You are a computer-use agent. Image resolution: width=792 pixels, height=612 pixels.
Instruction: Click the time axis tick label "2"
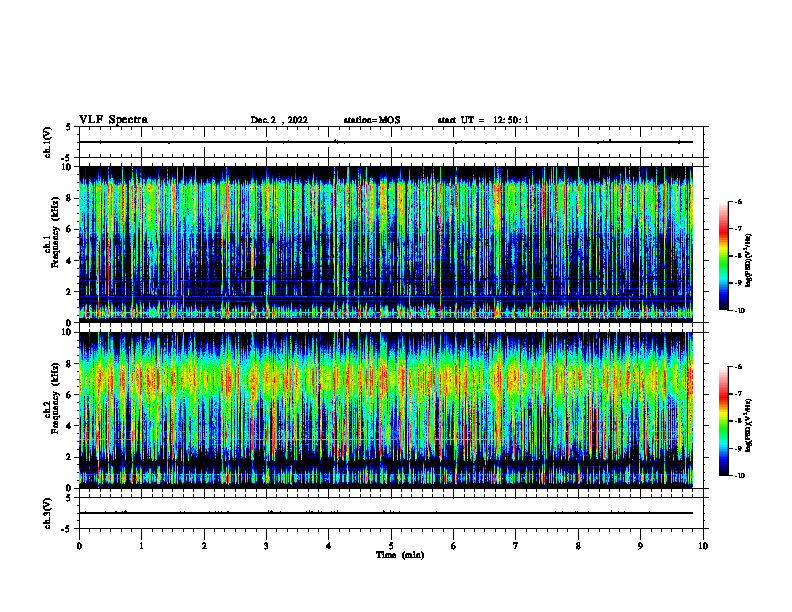(x=204, y=546)
